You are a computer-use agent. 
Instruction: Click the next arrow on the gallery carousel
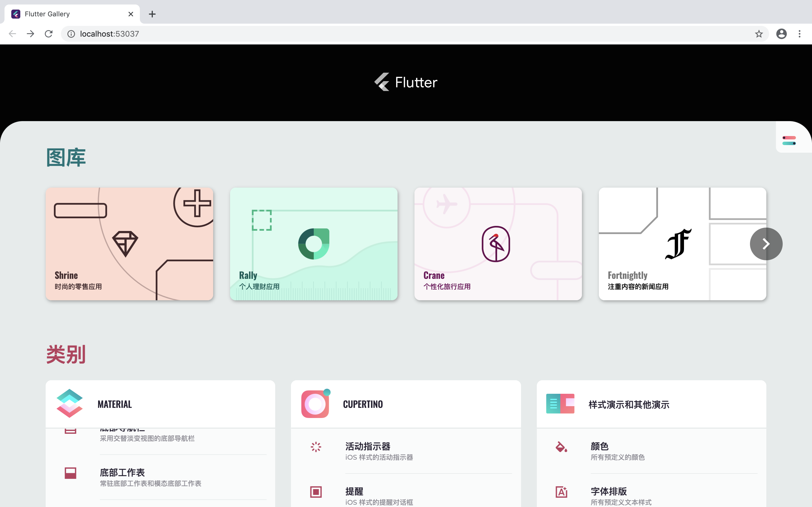click(766, 244)
